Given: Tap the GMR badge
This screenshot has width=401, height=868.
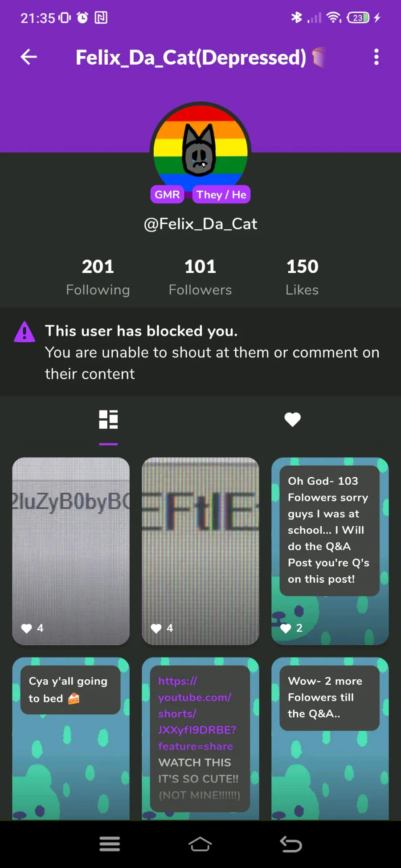Looking at the screenshot, I should click(167, 195).
